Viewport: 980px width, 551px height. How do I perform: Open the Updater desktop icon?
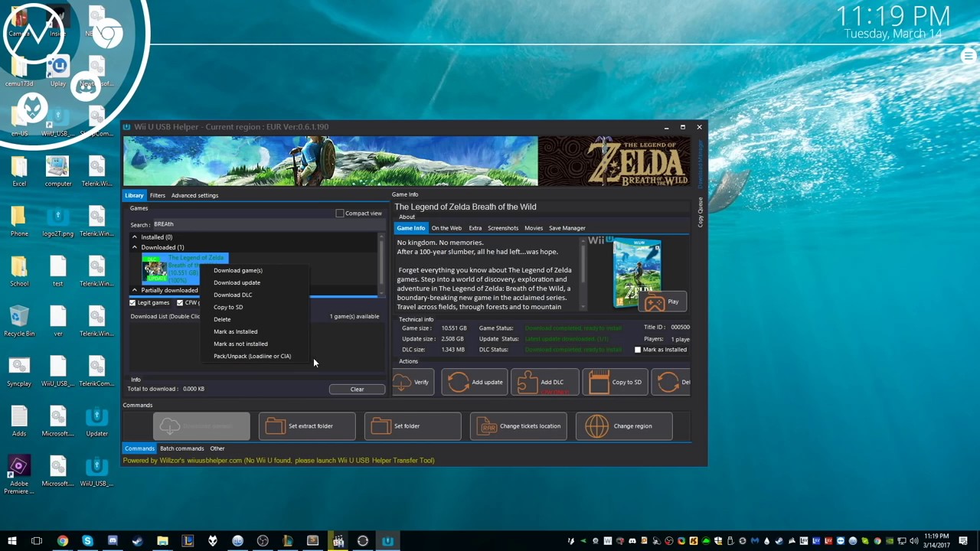coord(96,421)
